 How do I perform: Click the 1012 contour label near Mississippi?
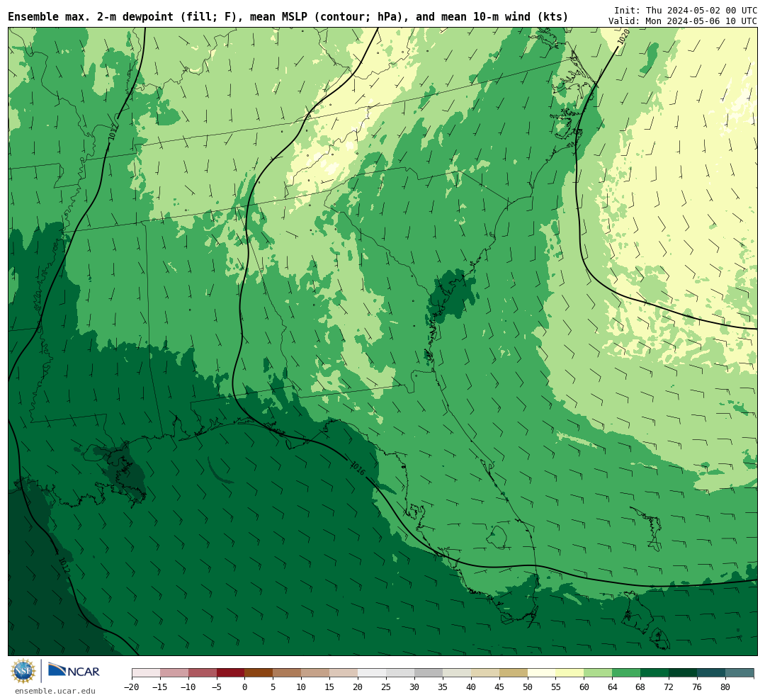(x=113, y=132)
